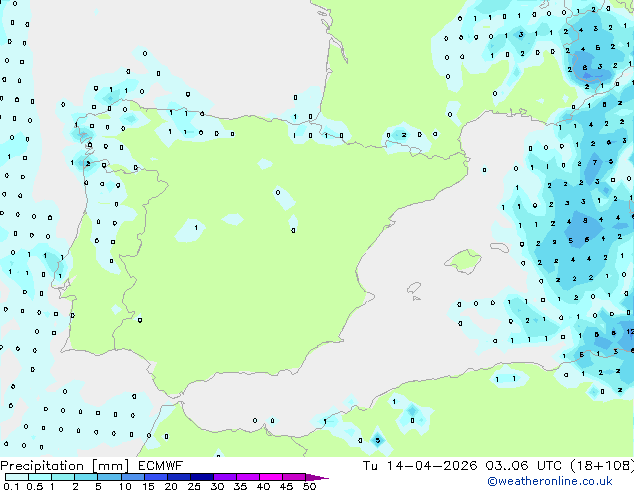Screen dimensions: 634x490
Task: Click the 25–30 mm navy legend swatch
Action: [201, 477]
